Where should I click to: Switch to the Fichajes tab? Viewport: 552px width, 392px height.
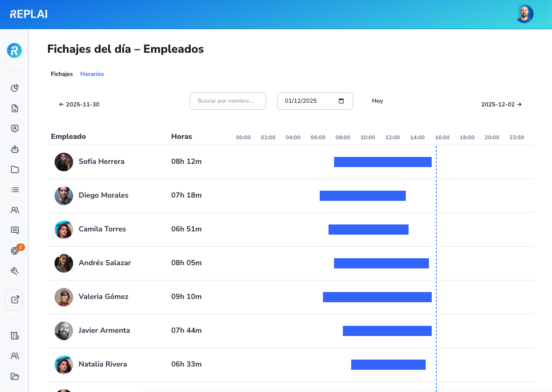62,74
